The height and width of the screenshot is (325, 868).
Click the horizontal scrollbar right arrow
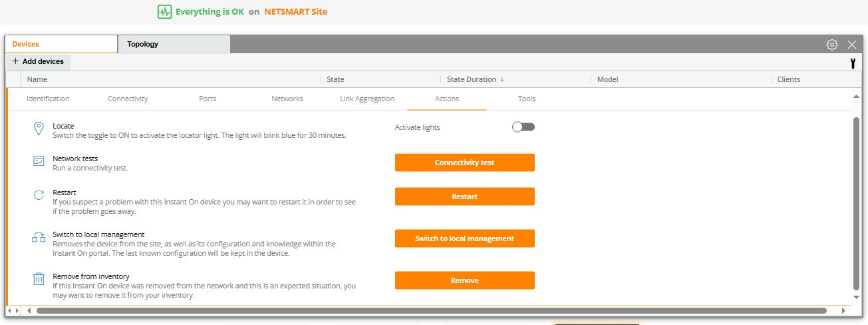[843, 310]
